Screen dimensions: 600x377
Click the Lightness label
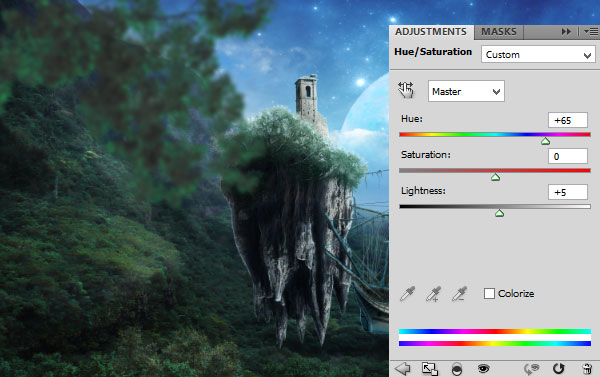(423, 191)
